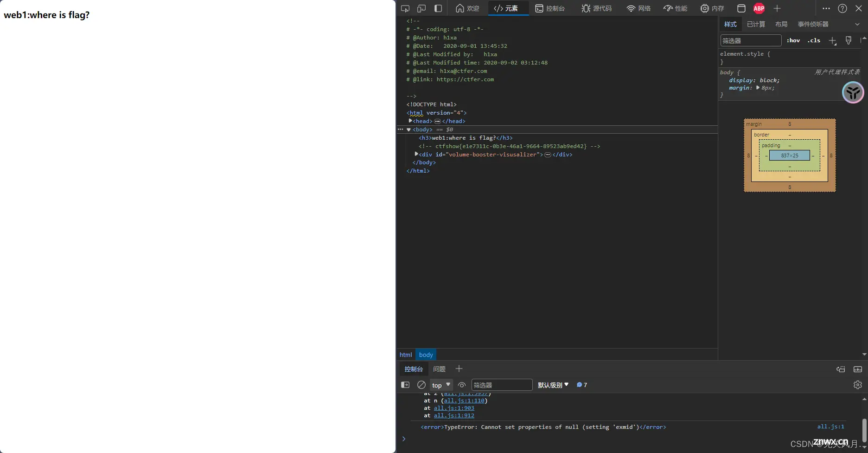Collapse the drawer panel icon
Image resolution: width=868 pixels, height=453 pixels.
click(858, 369)
